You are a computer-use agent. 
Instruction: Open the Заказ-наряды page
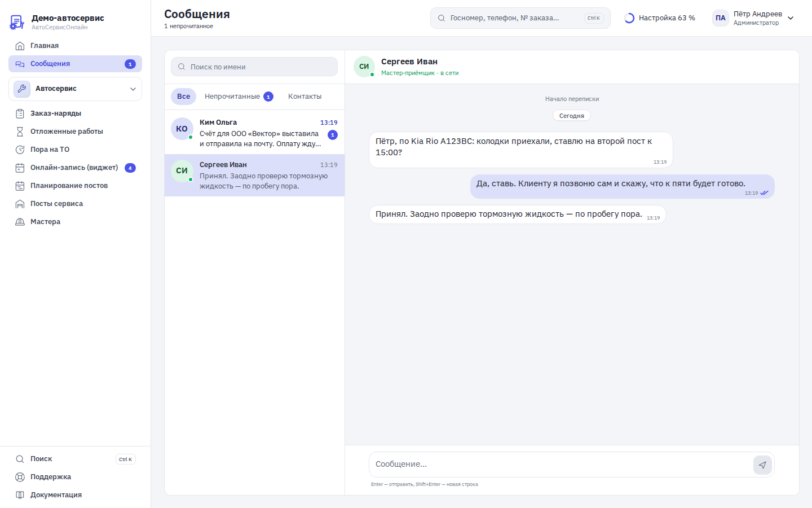pyautogui.click(x=75, y=113)
